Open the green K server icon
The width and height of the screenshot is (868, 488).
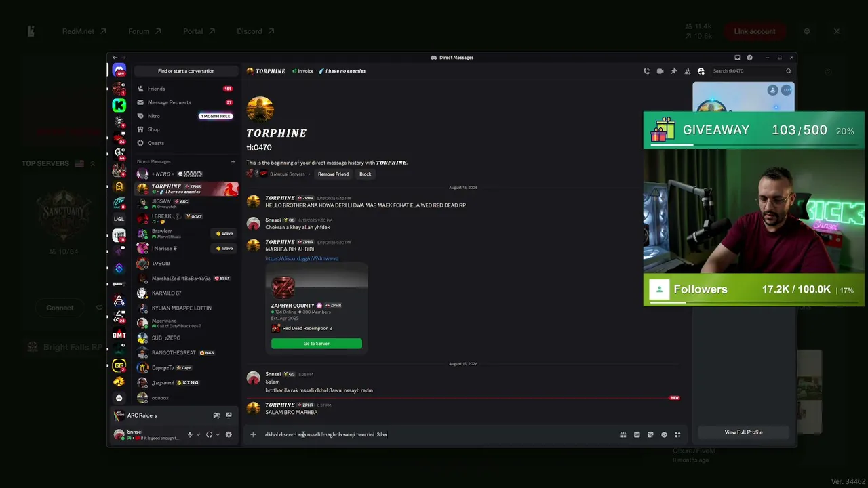(x=119, y=105)
